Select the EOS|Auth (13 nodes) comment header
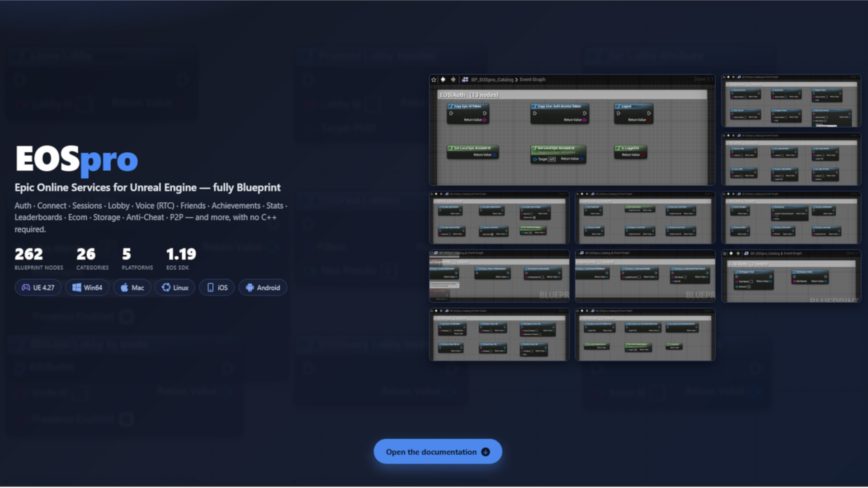Image resolution: width=868 pixels, height=488 pixels. pyautogui.click(x=572, y=95)
